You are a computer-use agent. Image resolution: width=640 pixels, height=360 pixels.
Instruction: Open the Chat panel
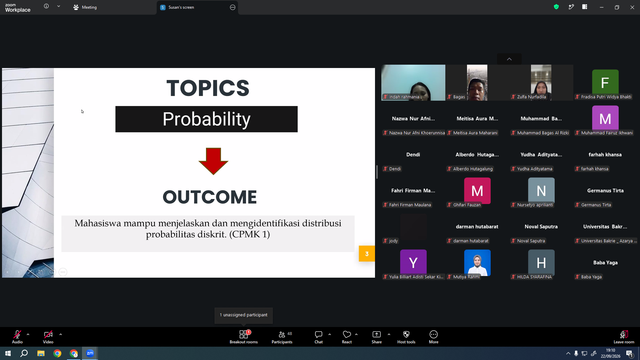click(318, 337)
